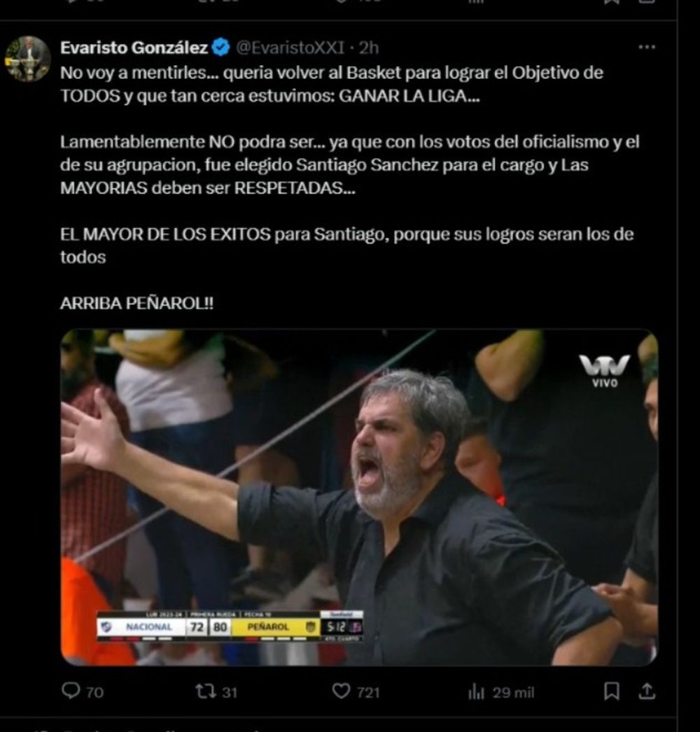The width and height of the screenshot is (700, 732).
Task: Click the repost count number 31
Action: 230,692
